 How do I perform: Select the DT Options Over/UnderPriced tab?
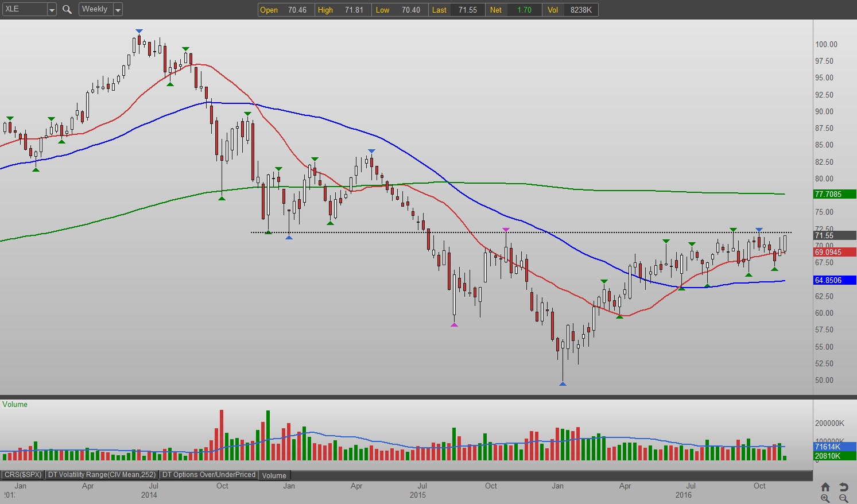click(209, 475)
